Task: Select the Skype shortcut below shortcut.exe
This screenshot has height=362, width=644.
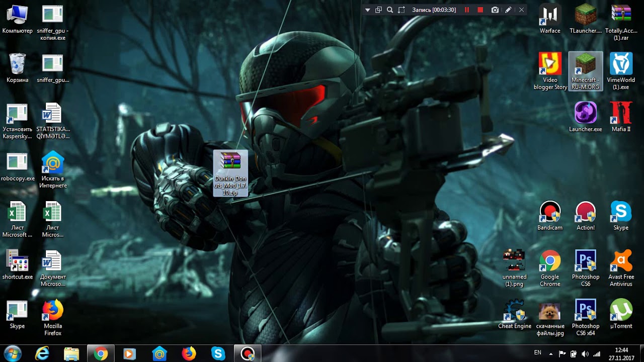Action: point(17,314)
